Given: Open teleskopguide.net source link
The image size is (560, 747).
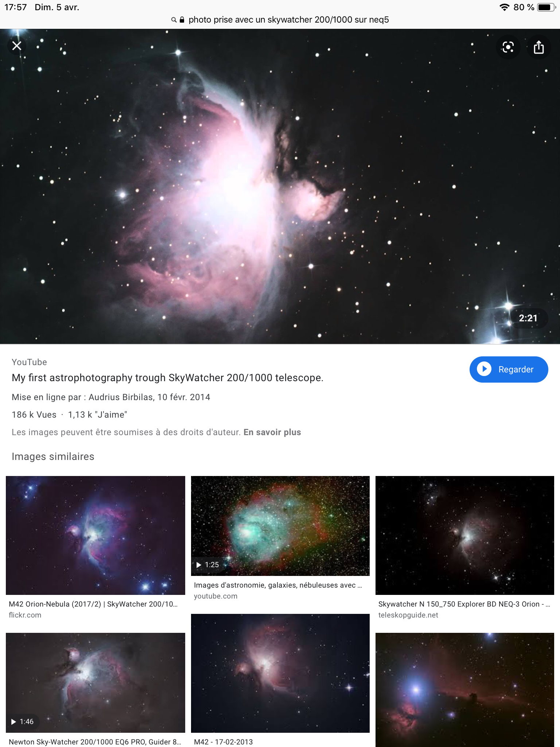Looking at the screenshot, I should (x=408, y=615).
